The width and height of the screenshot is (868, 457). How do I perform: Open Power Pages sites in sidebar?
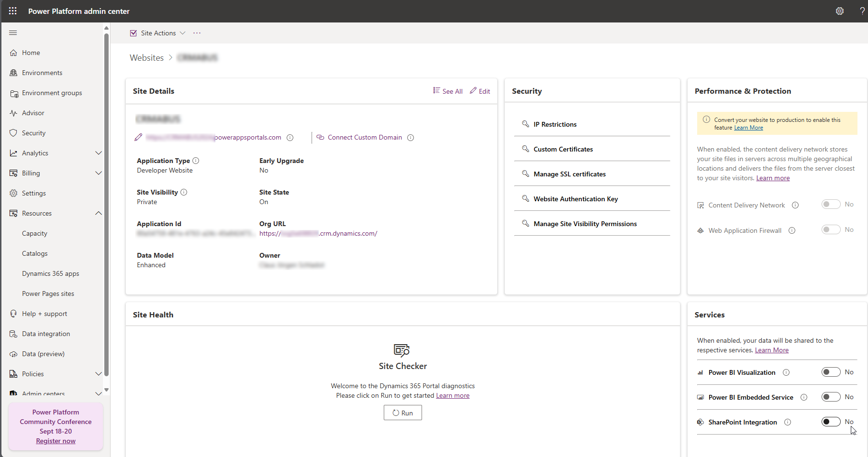(x=48, y=294)
